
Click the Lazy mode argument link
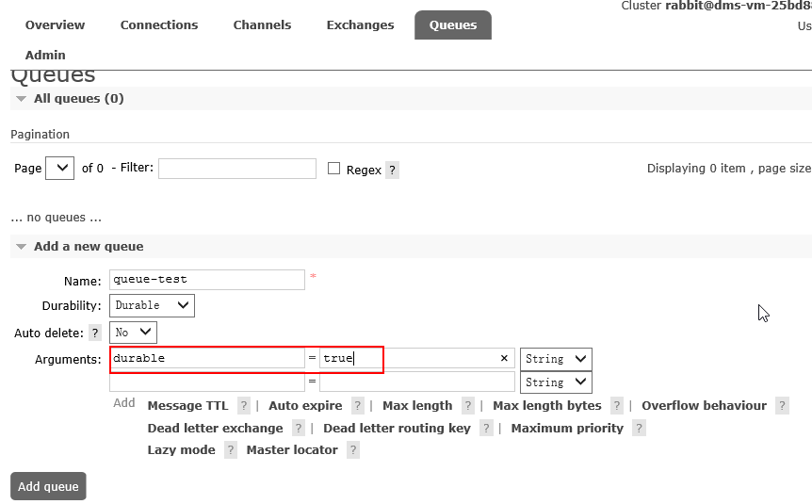(x=181, y=450)
